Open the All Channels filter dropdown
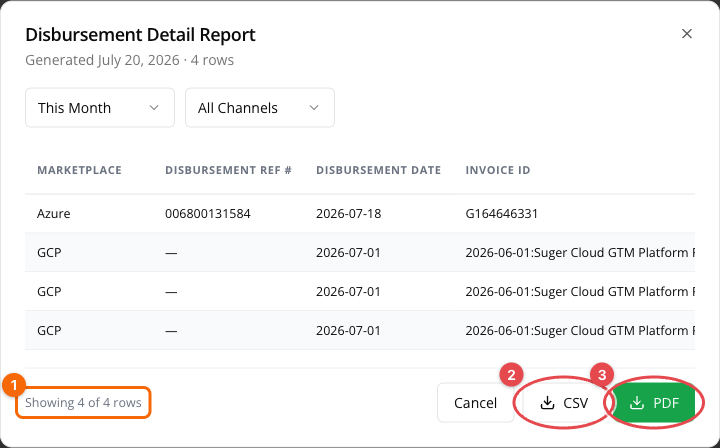 click(x=259, y=108)
